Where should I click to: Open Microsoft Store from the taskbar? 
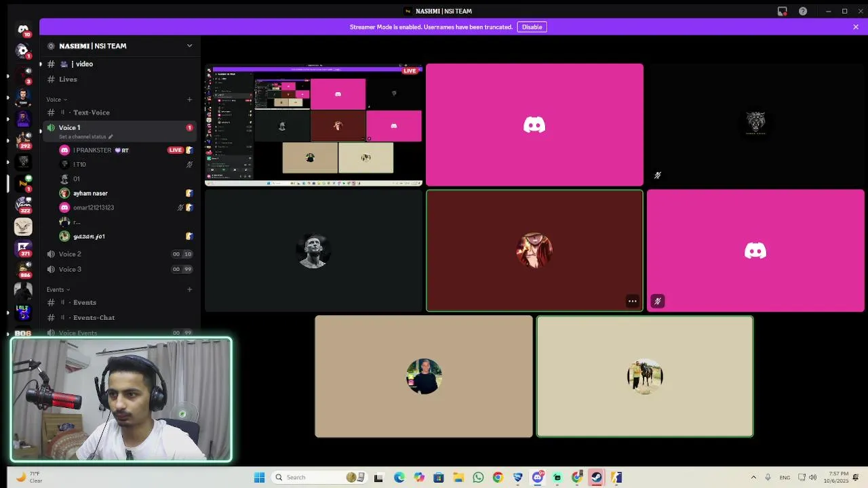(x=439, y=477)
